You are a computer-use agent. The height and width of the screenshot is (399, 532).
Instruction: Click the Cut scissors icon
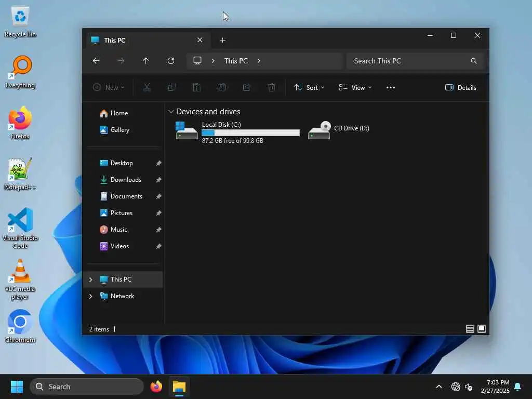147,87
